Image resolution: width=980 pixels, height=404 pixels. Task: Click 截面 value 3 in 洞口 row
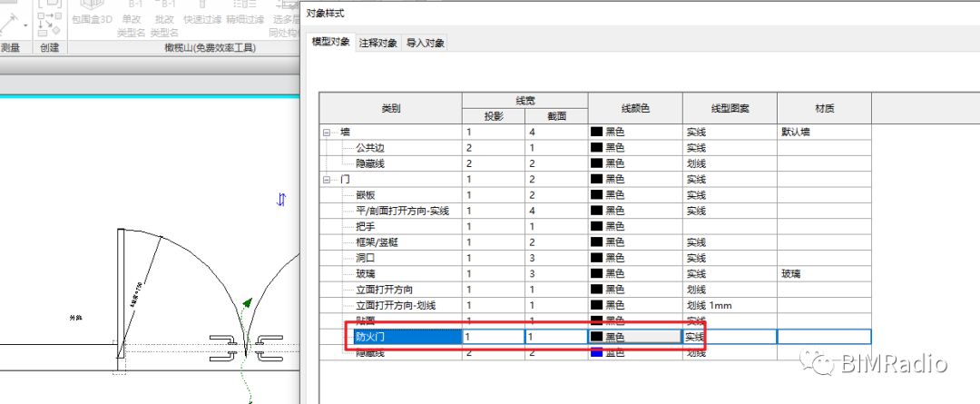click(556, 258)
